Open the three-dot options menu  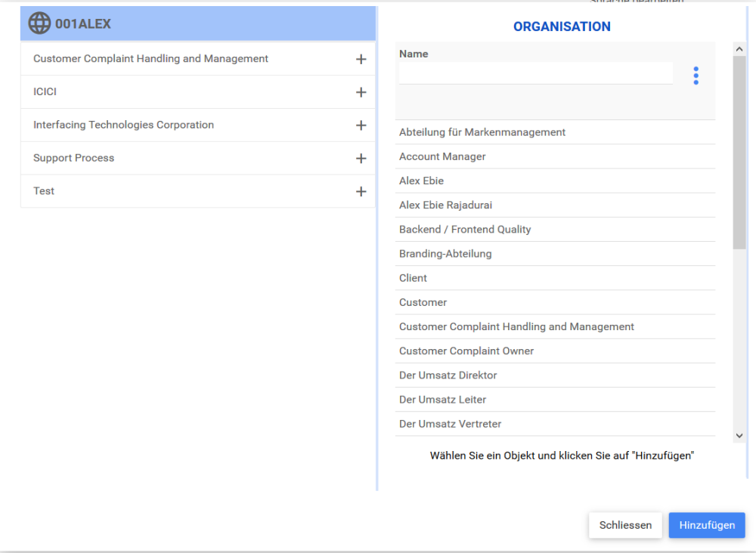(696, 76)
